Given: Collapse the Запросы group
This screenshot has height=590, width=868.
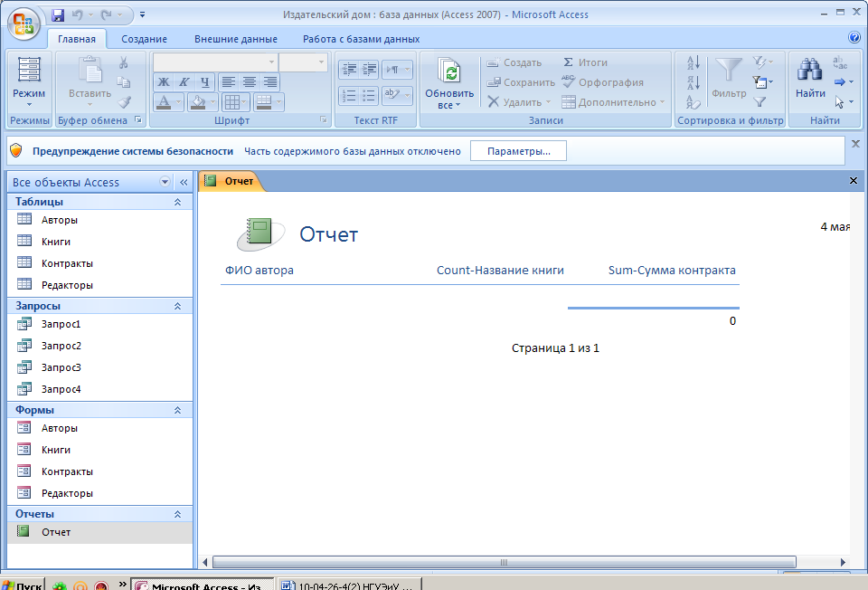Looking at the screenshot, I should point(178,306).
